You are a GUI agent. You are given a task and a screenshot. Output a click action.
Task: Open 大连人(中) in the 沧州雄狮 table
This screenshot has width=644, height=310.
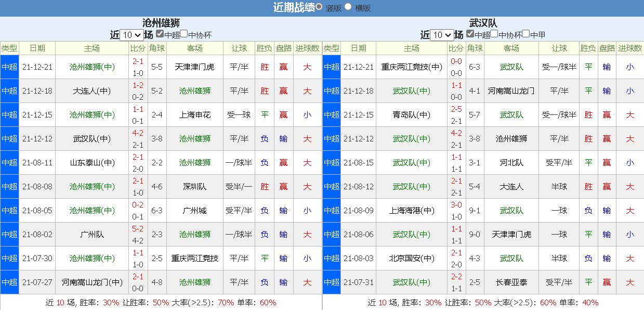pos(93,91)
